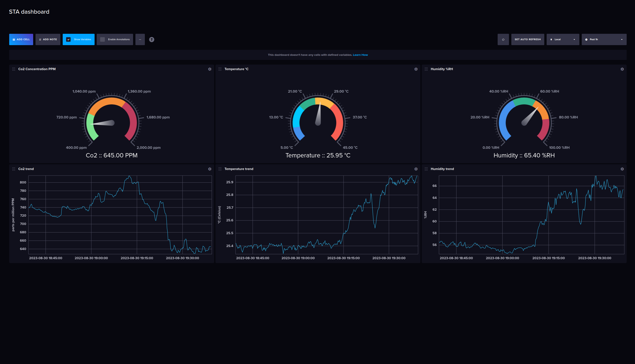
Task: Follow the Learn How link
Action: (x=360, y=55)
